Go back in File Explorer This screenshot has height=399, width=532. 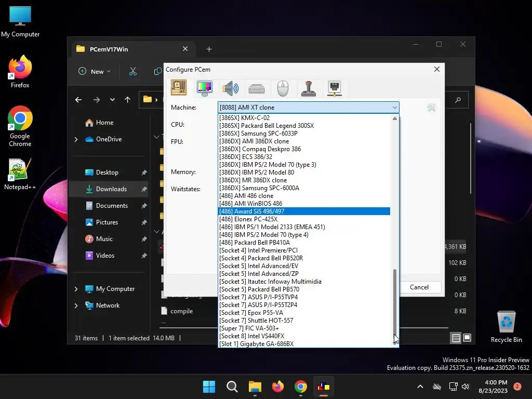tap(78, 100)
